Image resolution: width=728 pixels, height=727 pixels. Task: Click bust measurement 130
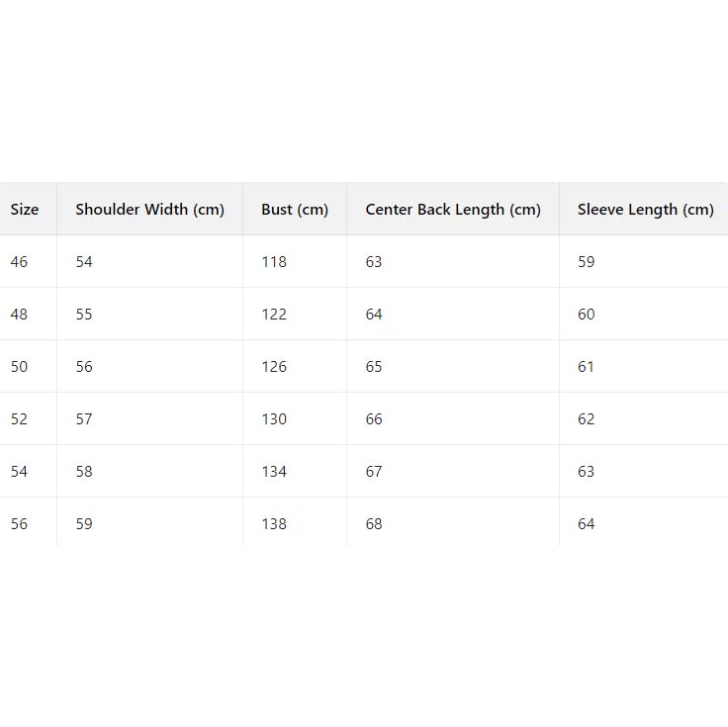(274, 419)
